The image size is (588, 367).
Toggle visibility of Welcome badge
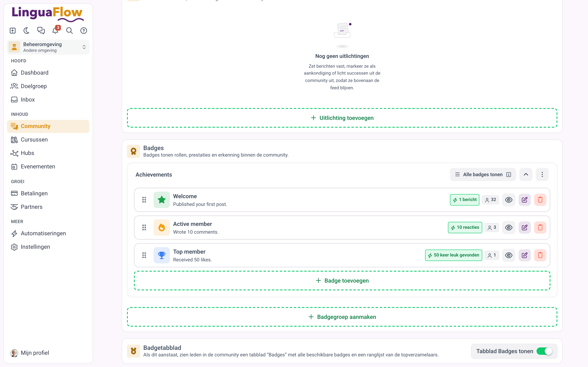[x=509, y=200]
